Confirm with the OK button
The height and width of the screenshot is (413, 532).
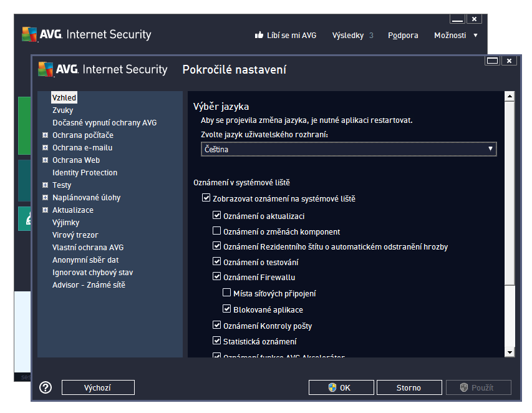coord(341,387)
